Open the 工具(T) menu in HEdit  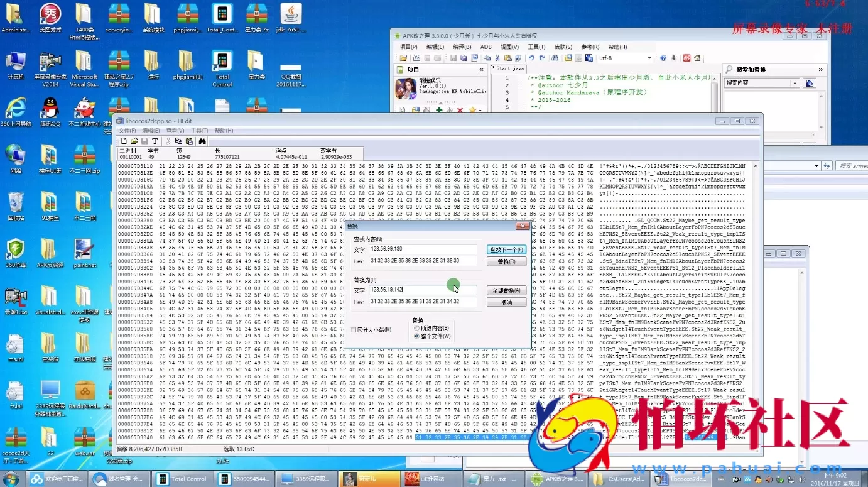tap(199, 131)
